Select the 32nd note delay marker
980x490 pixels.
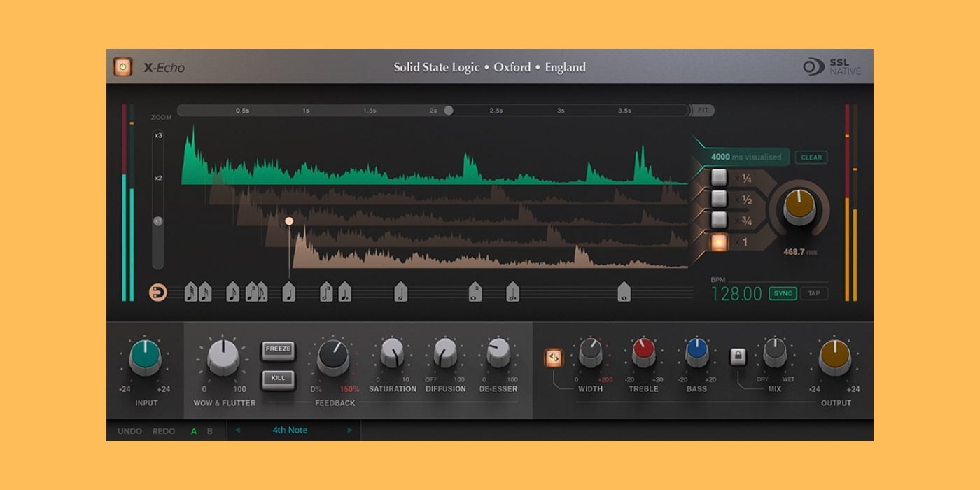click(190, 292)
